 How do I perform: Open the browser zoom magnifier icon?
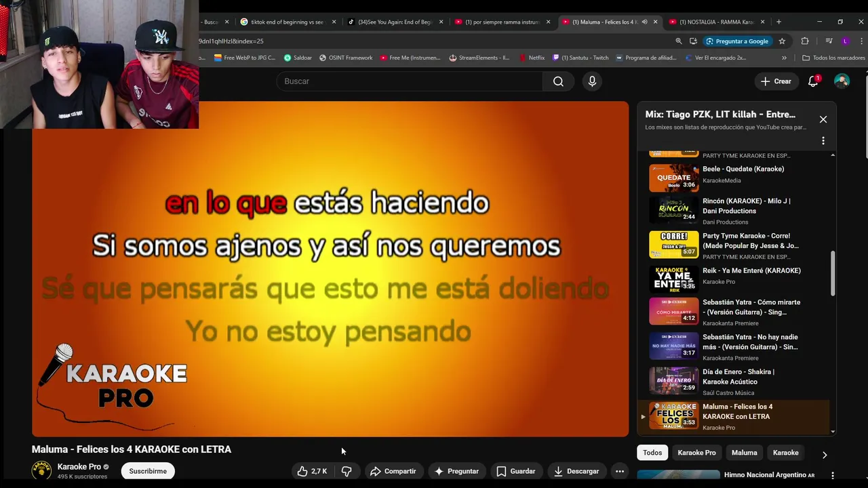click(x=678, y=41)
